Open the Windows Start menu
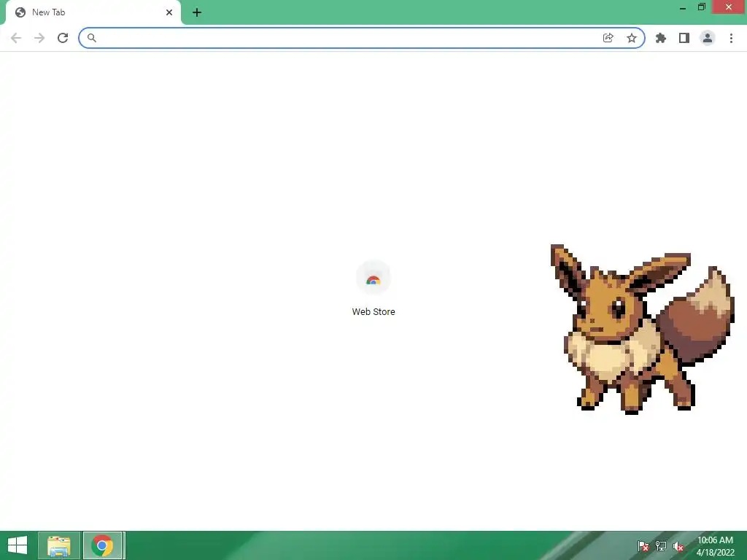The height and width of the screenshot is (560, 747). tap(18, 545)
